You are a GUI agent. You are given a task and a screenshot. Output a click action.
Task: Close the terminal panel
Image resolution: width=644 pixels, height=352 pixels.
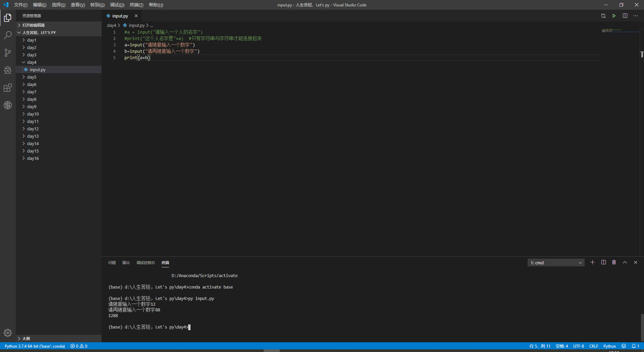click(x=636, y=262)
